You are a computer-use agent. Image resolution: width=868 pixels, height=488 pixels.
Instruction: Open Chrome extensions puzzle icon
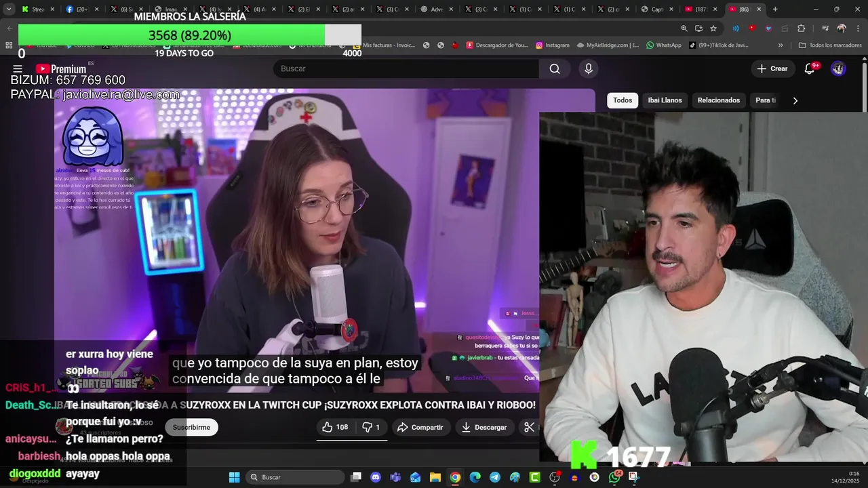click(x=801, y=28)
